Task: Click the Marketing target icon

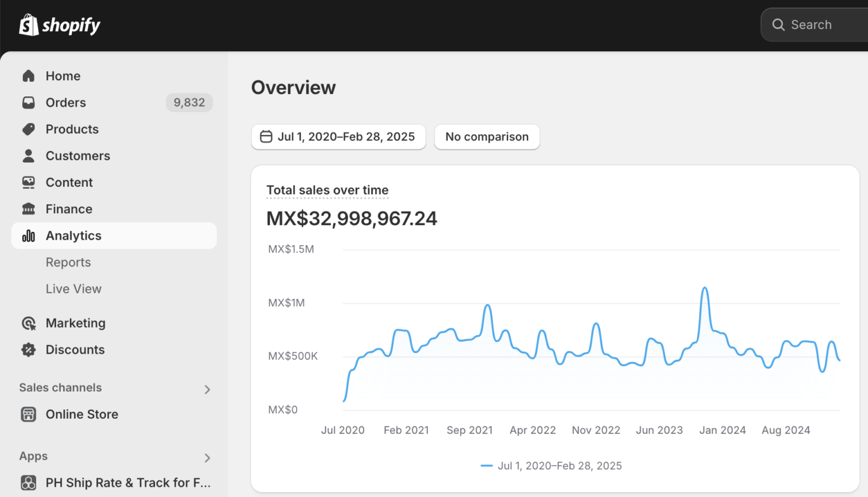Action: (28, 323)
